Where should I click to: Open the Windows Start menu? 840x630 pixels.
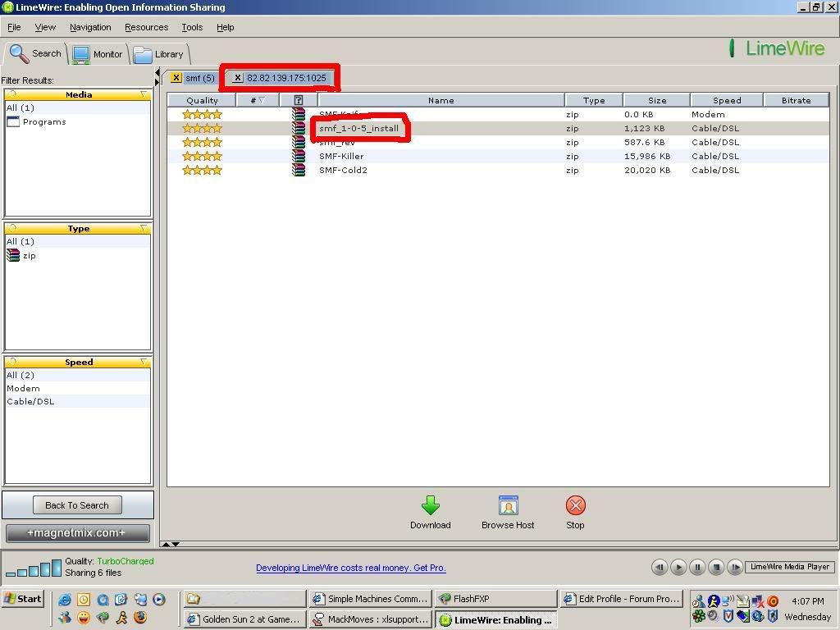(x=22, y=599)
